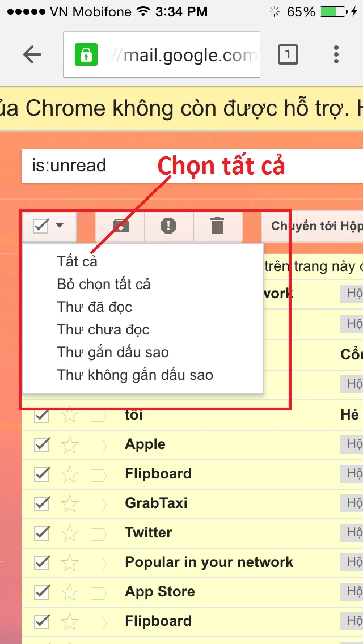Image resolution: width=363 pixels, height=644 pixels.
Task: Click the archive icon in toolbar
Action: click(x=120, y=226)
